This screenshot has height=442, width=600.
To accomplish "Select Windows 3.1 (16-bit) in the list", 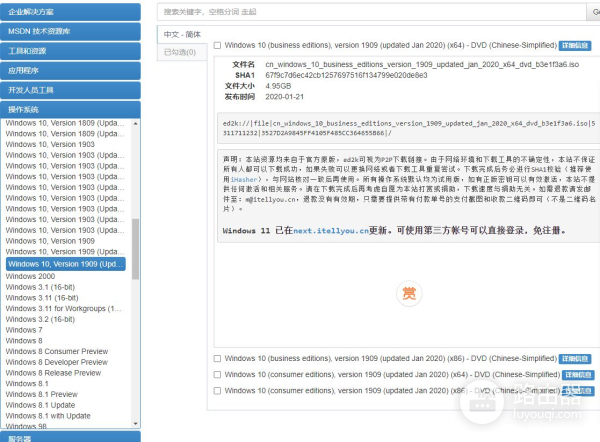I will pos(40,287).
